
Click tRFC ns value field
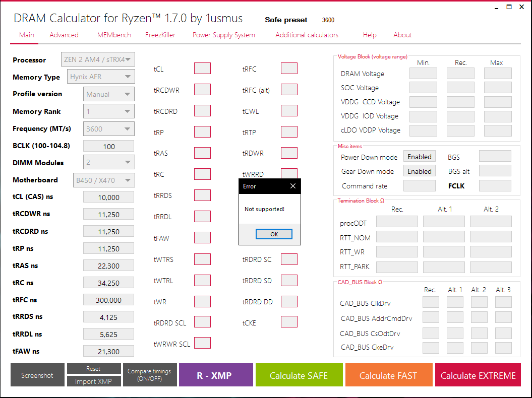pyautogui.click(x=108, y=300)
